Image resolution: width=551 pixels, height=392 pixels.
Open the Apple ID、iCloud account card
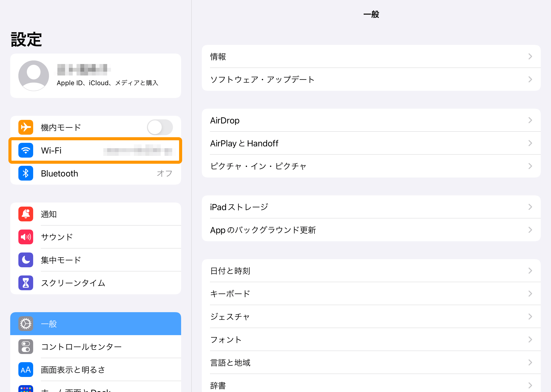click(96, 76)
